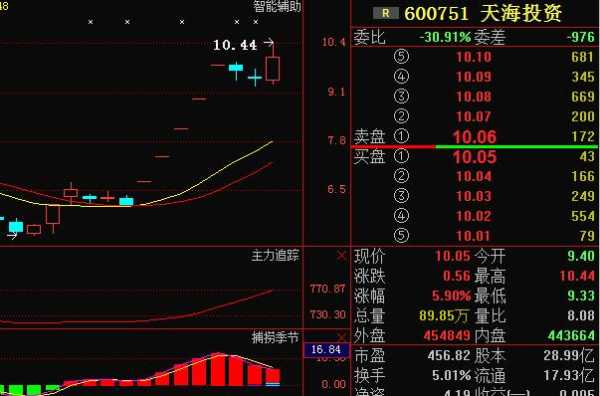Select sell level 5 circled icon
This screenshot has height=396, width=600.
pyautogui.click(x=401, y=57)
